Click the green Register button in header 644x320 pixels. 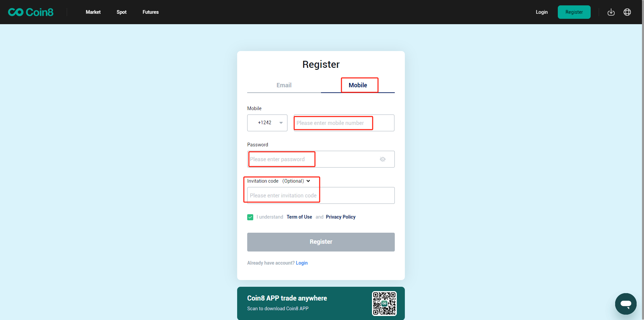click(574, 12)
